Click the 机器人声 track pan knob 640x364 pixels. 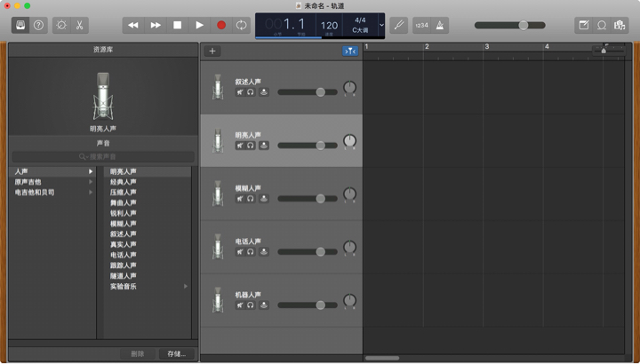click(350, 301)
